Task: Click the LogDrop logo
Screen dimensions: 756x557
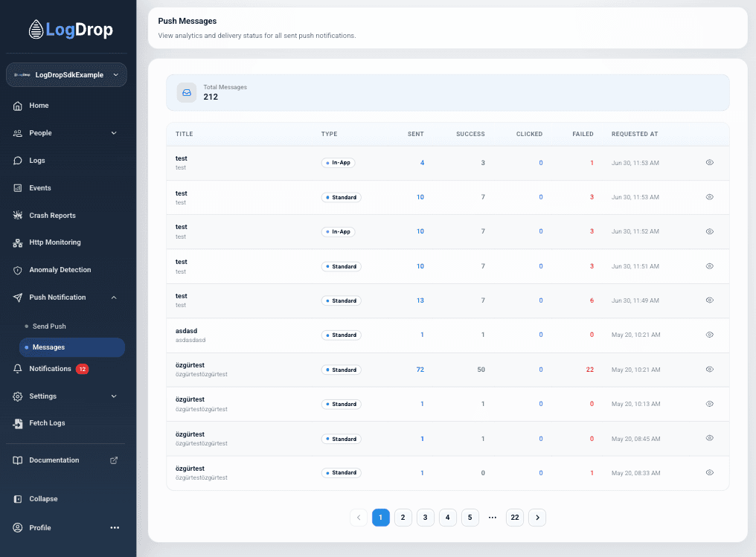Action: pyautogui.click(x=71, y=30)
